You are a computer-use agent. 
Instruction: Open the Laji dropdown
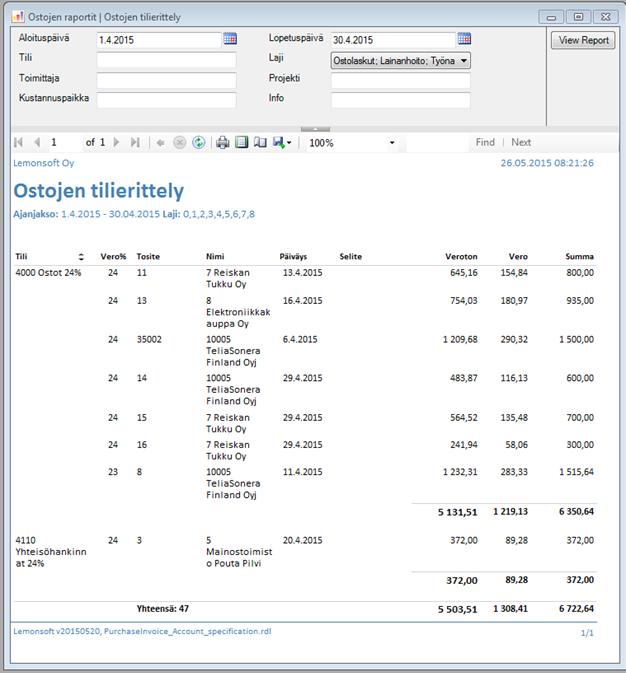[401, 61]
